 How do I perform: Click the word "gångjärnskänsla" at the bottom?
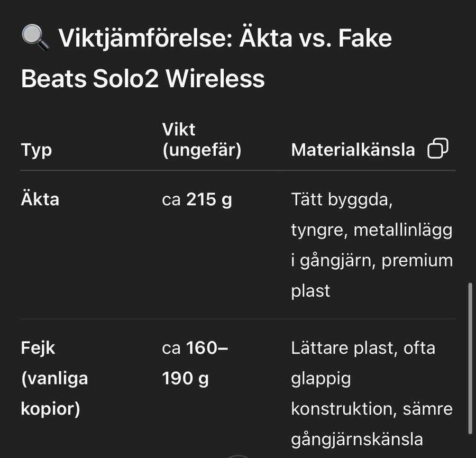coord(357,439)
